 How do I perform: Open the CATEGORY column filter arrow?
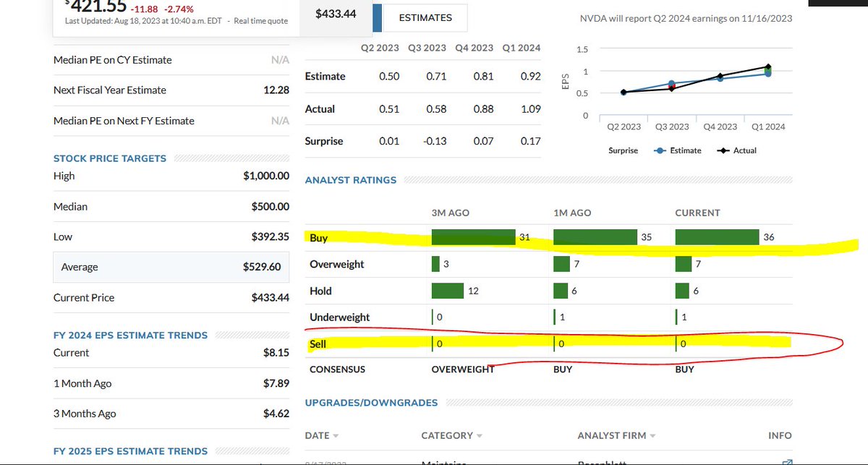pyautogui.click(x=480, y=436)
